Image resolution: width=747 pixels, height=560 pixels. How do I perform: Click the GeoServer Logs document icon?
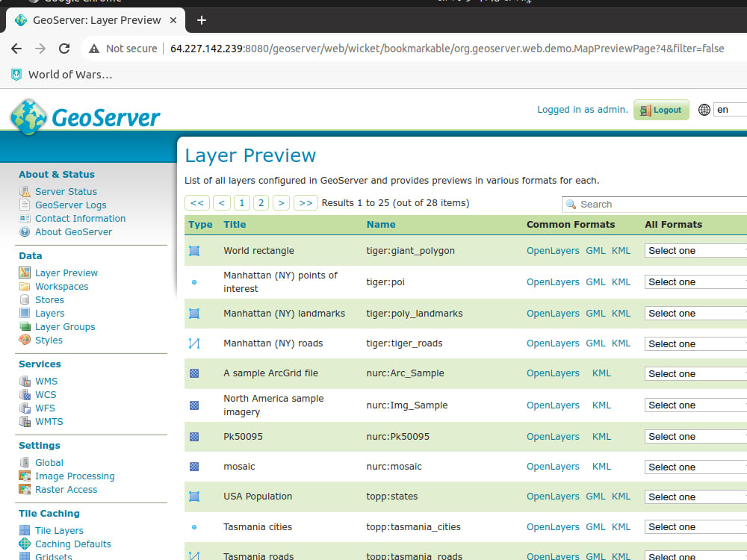point(25,205)
